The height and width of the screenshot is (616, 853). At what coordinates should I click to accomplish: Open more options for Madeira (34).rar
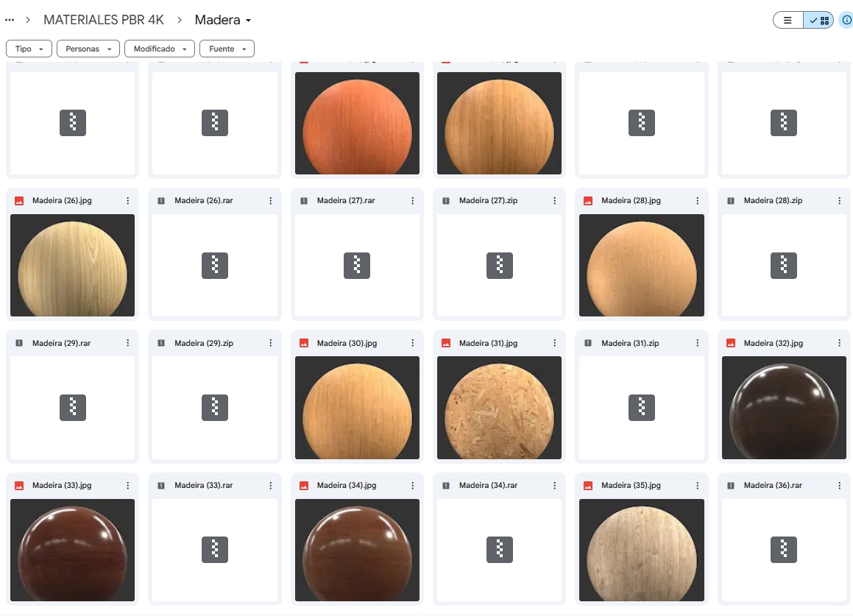pyautogui.click(x=554, y=485)
